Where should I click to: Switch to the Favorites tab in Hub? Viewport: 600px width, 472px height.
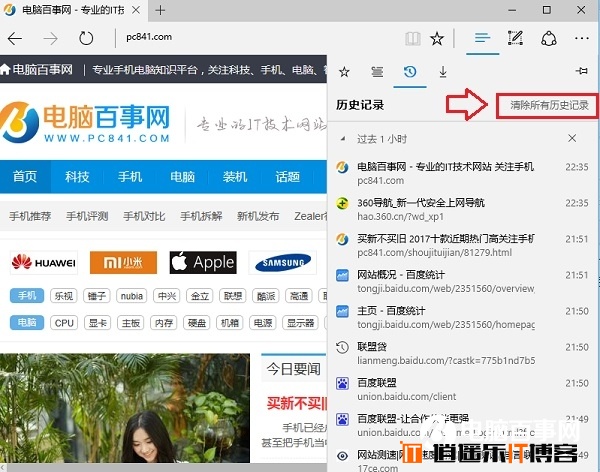344,72
